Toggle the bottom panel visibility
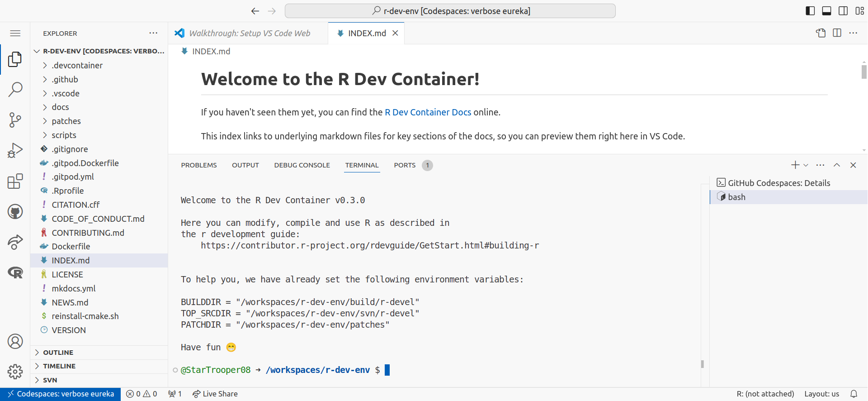 coord(826,11)
